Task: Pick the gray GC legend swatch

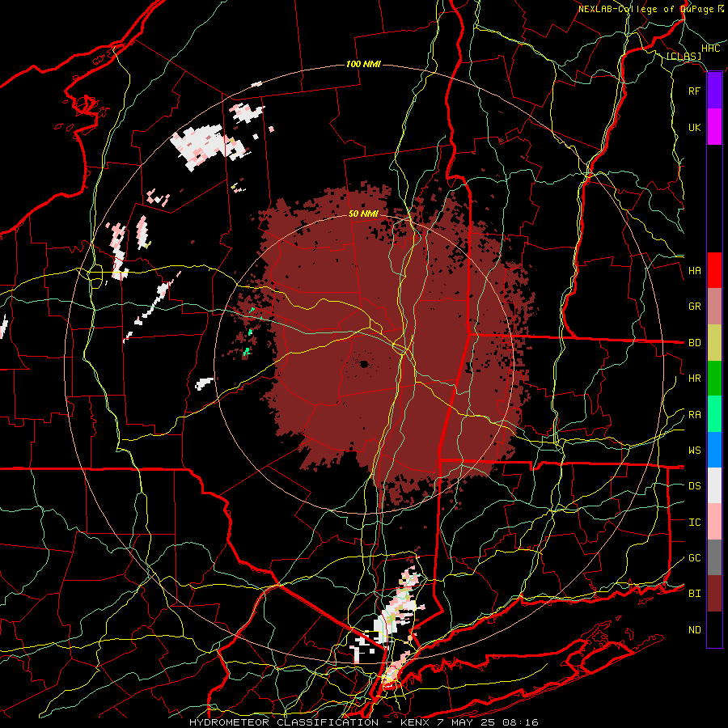Action: (714, 557)
